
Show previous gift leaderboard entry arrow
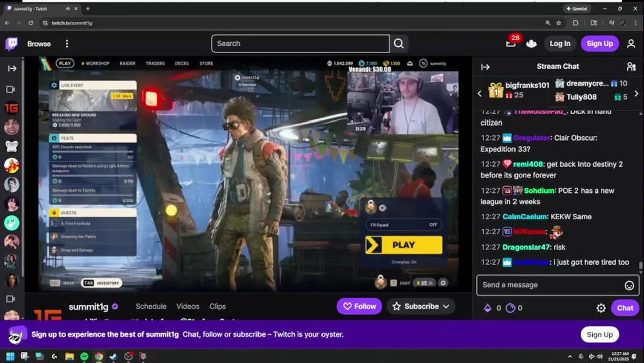click(480, 94)
